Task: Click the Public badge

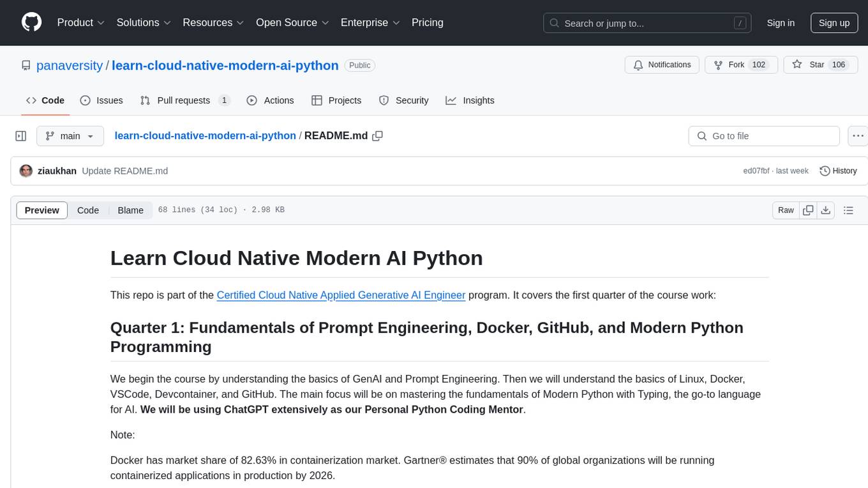Action: (360, 65)
